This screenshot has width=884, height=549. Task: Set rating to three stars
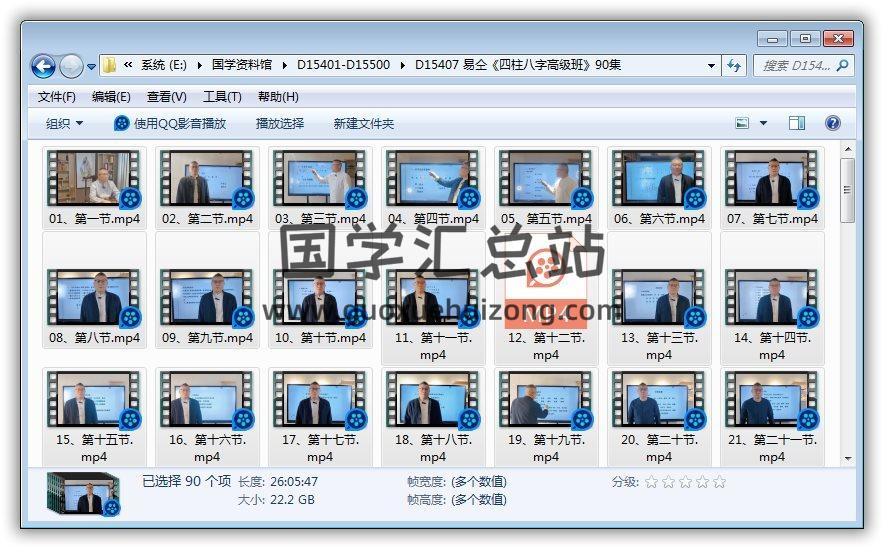[x=685, y=482]
